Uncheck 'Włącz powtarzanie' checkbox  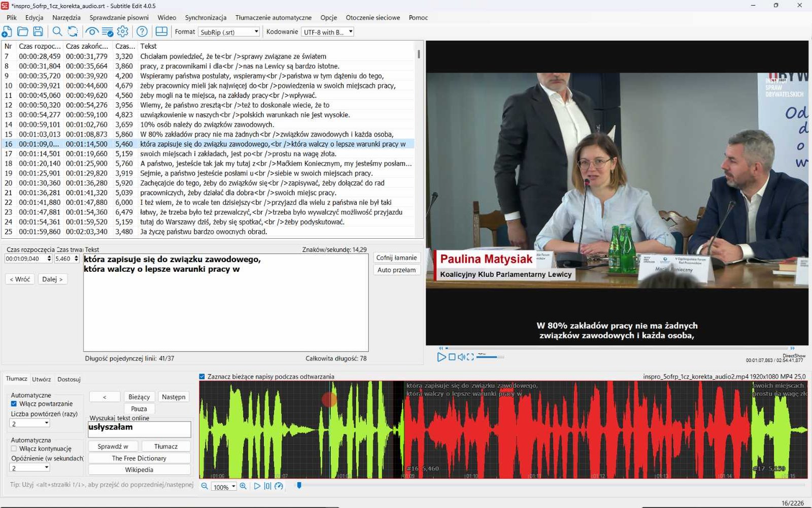(14, 404)
